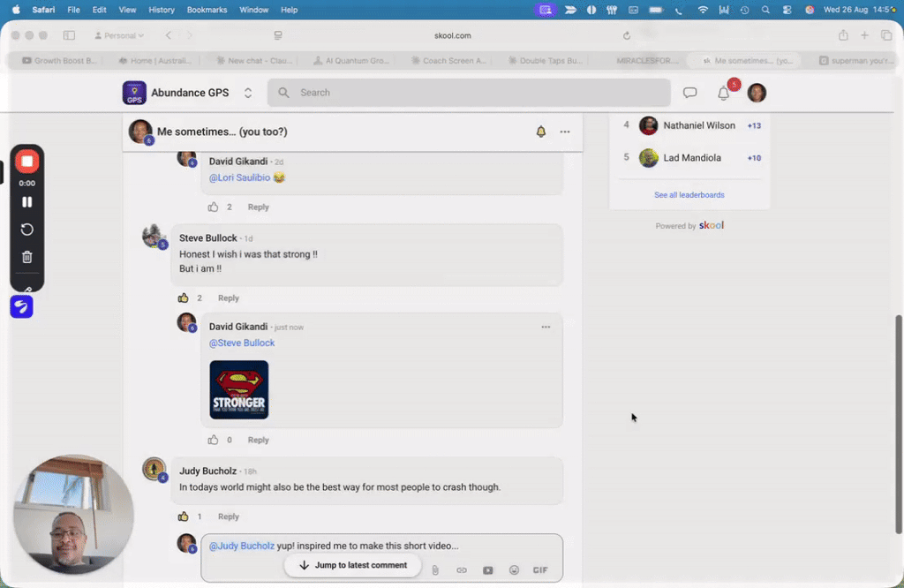904x588 pixels.
Task: Open Powered by skool link
Action: tap(689, 225)
